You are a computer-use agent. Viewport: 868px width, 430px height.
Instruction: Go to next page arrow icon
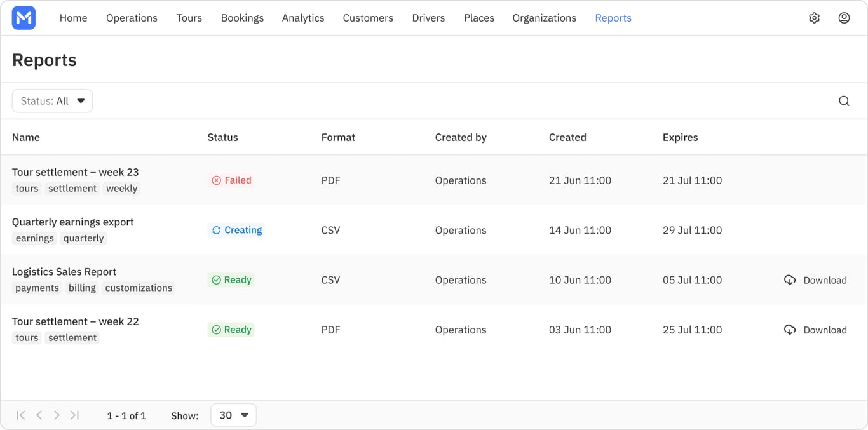(57, 415)
